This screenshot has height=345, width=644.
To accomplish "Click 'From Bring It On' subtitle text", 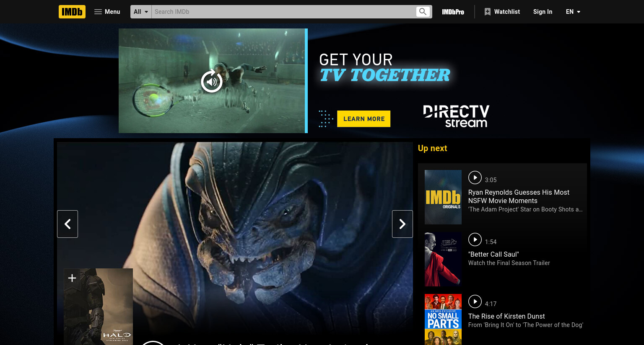I will [525, 325].
